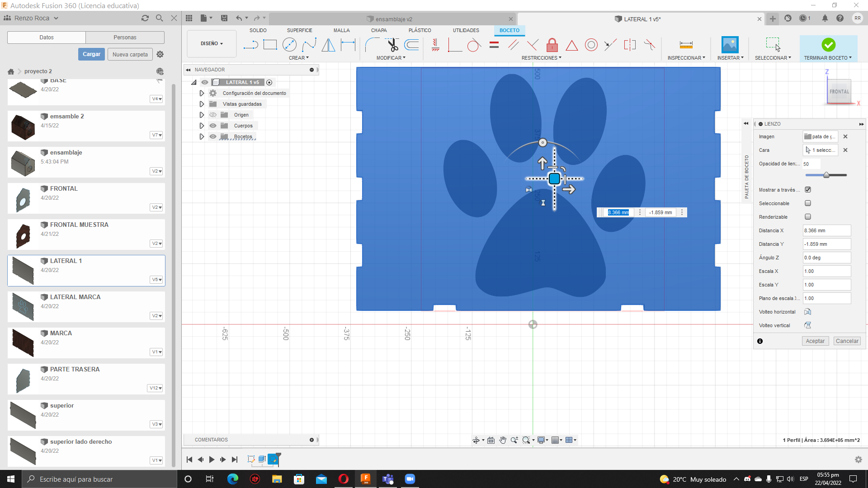Adjust the canvas opacity slider

pyautogui.click(x=826, y=175)
